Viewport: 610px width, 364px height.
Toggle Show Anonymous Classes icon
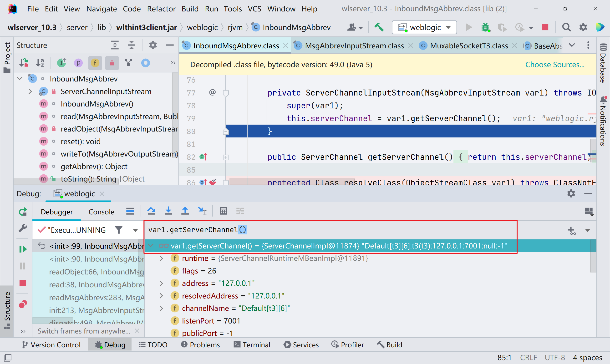128,63
